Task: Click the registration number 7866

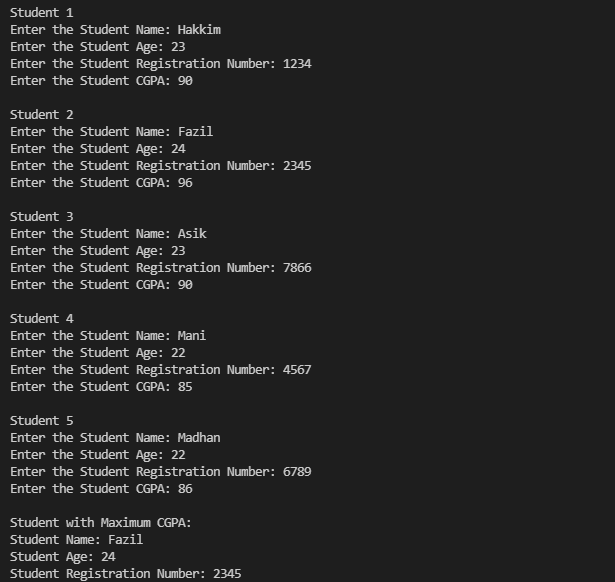Action: [x=297, y=268]
